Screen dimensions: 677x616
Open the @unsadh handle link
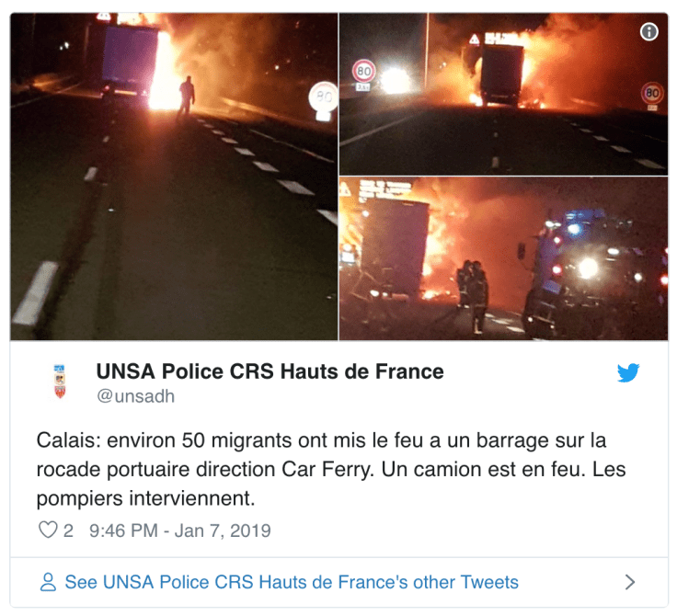coord(135,396)
